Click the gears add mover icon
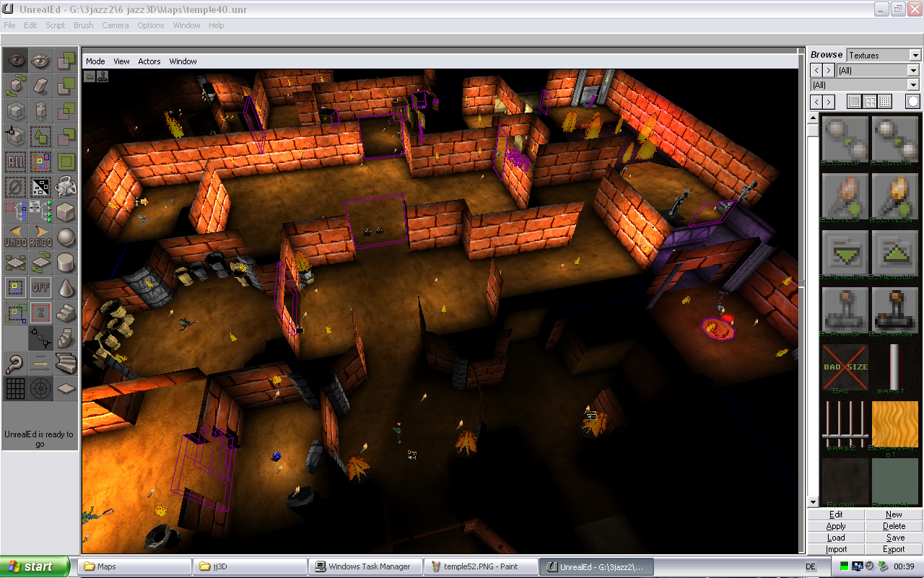This screenshot has width=924, height=578. [66, 187]
